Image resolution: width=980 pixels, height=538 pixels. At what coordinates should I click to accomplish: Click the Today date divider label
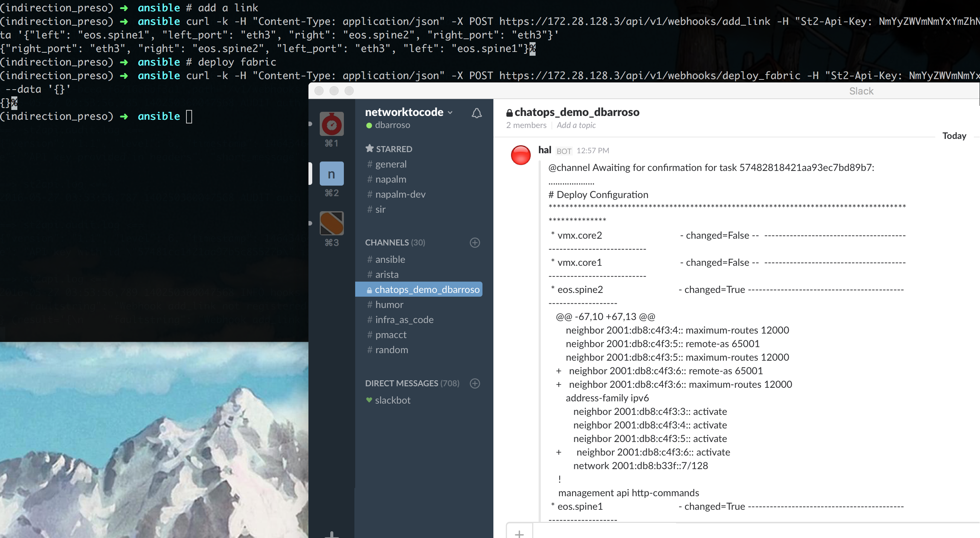click(954, 136)
